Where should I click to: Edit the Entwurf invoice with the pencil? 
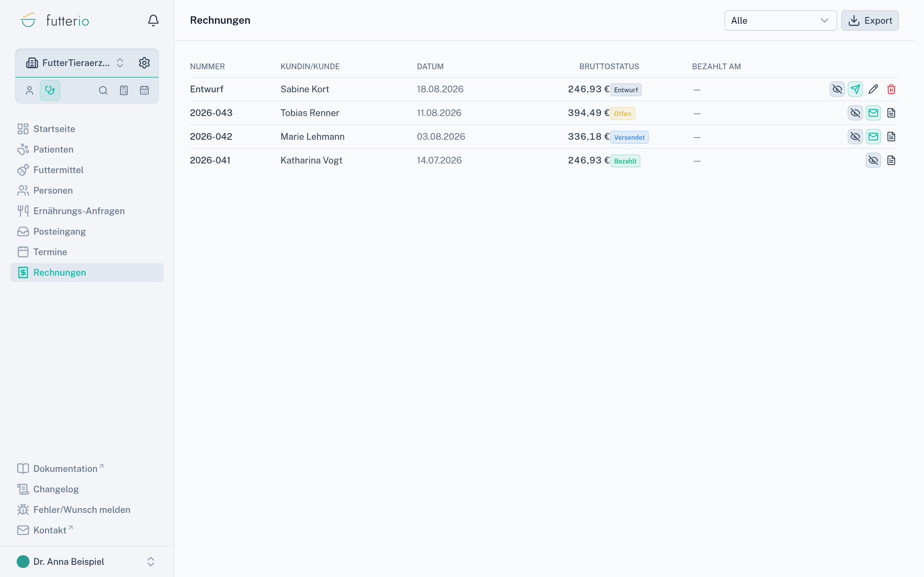click(x=873, y=89)
